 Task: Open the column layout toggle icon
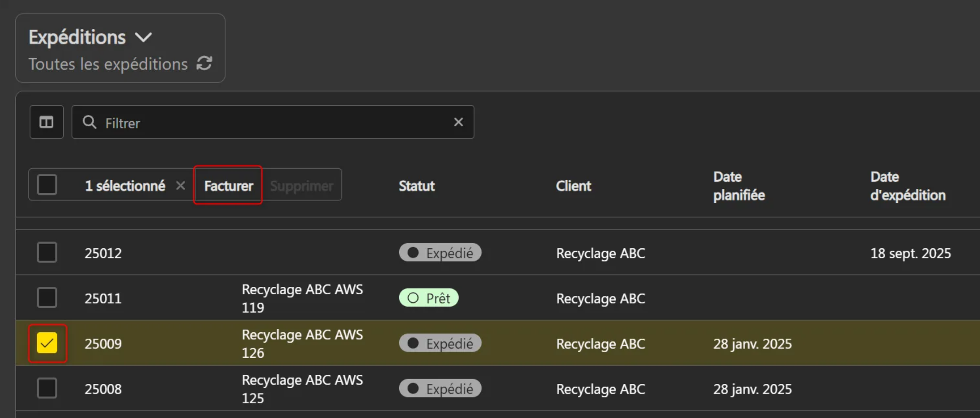coord(47,122)
